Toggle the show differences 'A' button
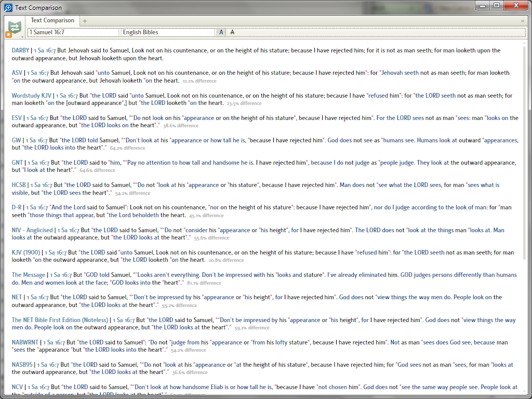The height and width of the screenshot is (399, 532). [221, 32]
